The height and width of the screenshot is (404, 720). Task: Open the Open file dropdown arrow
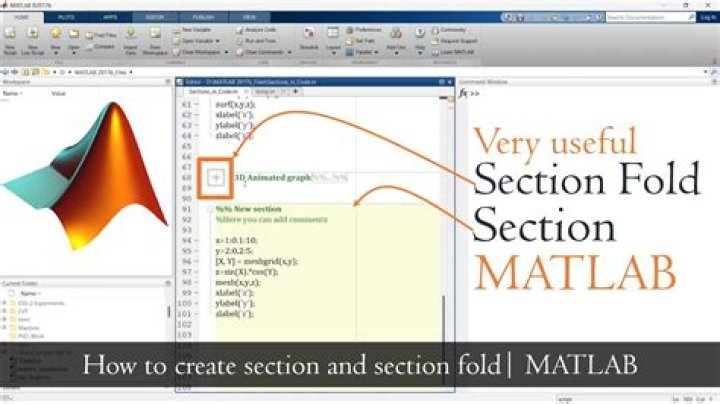74,53
